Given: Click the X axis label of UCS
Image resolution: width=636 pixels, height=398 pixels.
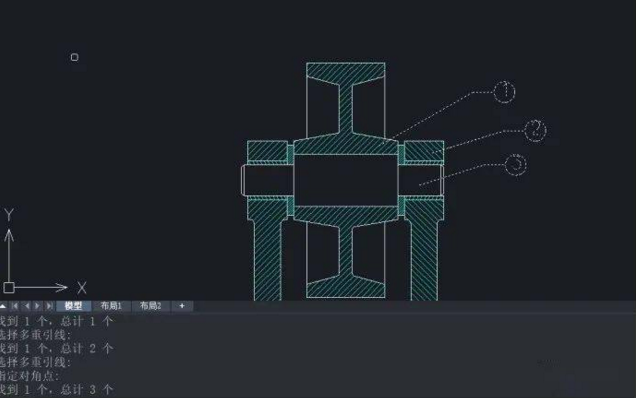Looking at the screenshot, I should pyautogui.click(x=82, y=288).
